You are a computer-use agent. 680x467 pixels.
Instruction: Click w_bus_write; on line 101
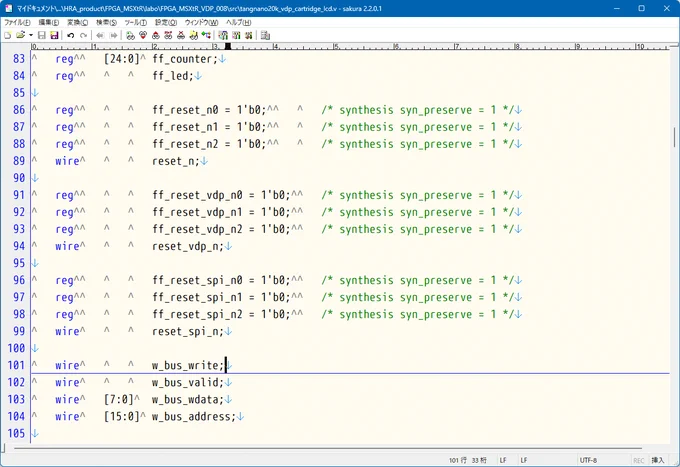click(x=188, y=365)
